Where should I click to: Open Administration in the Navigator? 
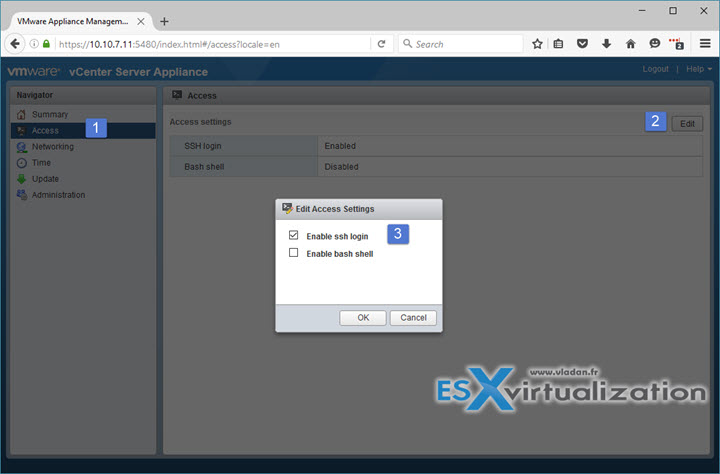tap(58, 195)
